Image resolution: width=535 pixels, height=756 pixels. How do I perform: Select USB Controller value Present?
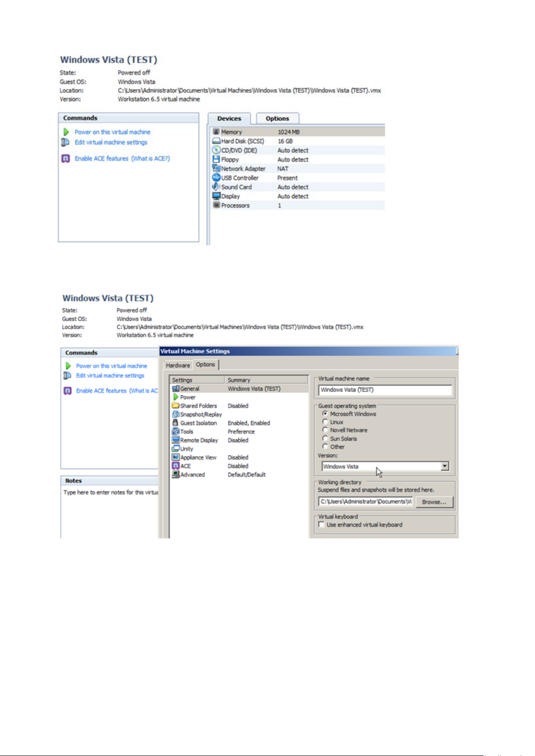click(x=287, y=178)
